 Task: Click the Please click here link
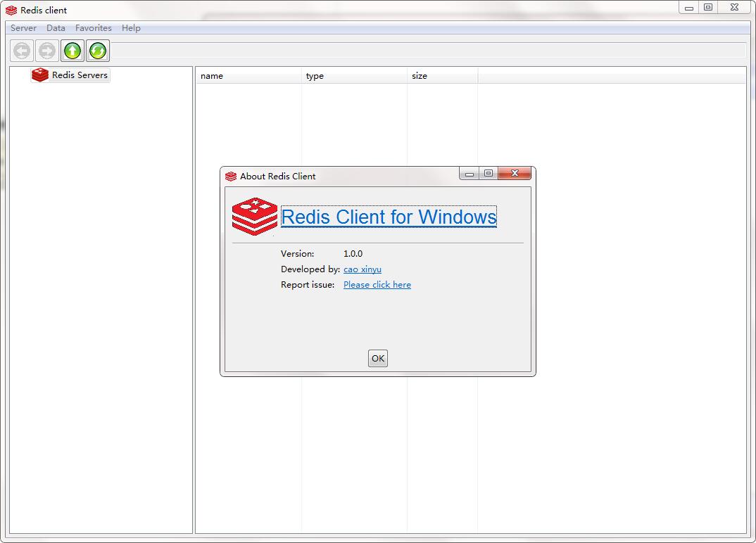click(x=377, y=285)
